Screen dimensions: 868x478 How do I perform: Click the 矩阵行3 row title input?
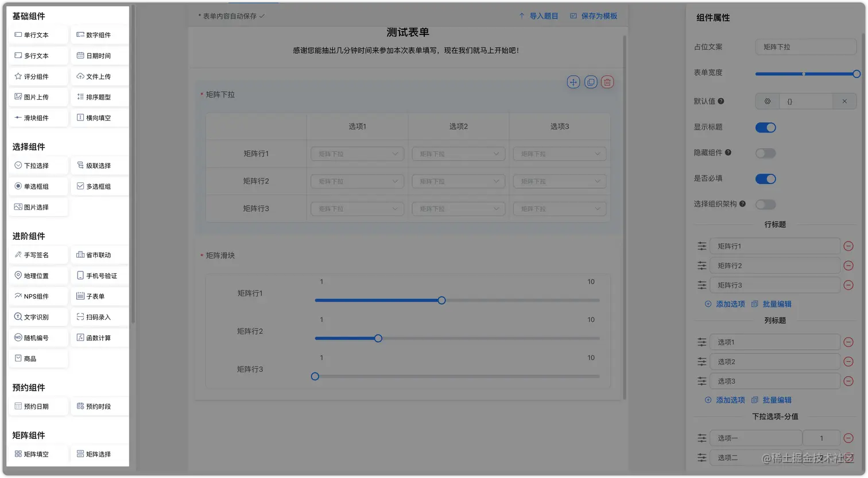pos(775,285)
